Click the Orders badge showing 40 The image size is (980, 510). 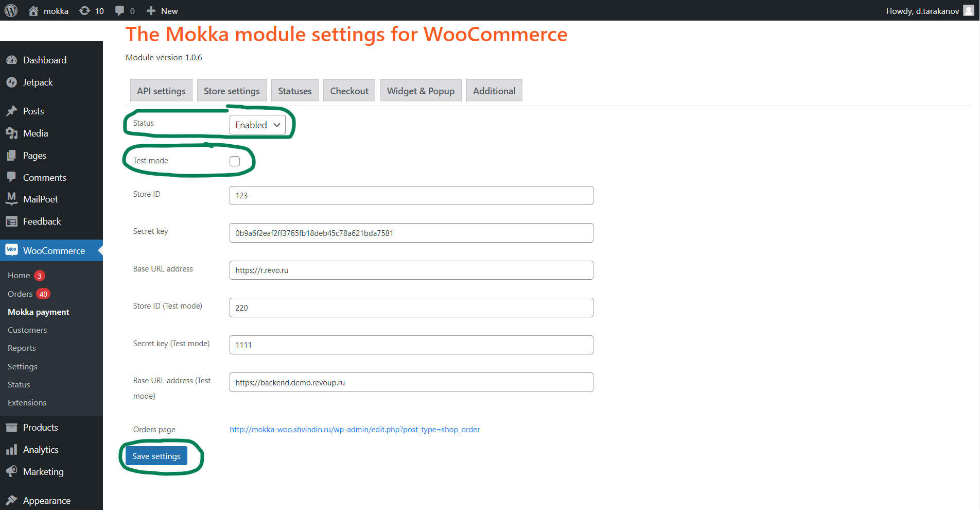coord(43,294)
